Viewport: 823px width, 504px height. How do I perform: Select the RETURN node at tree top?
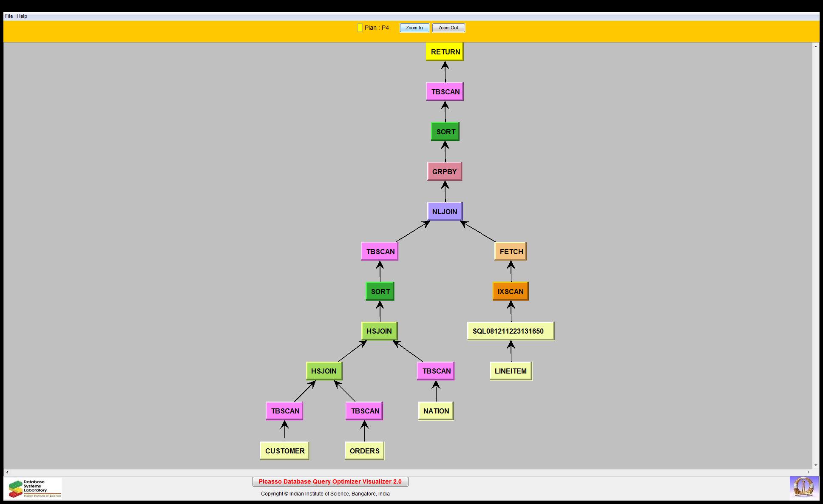pyautogui.click(x=445, y=52)
